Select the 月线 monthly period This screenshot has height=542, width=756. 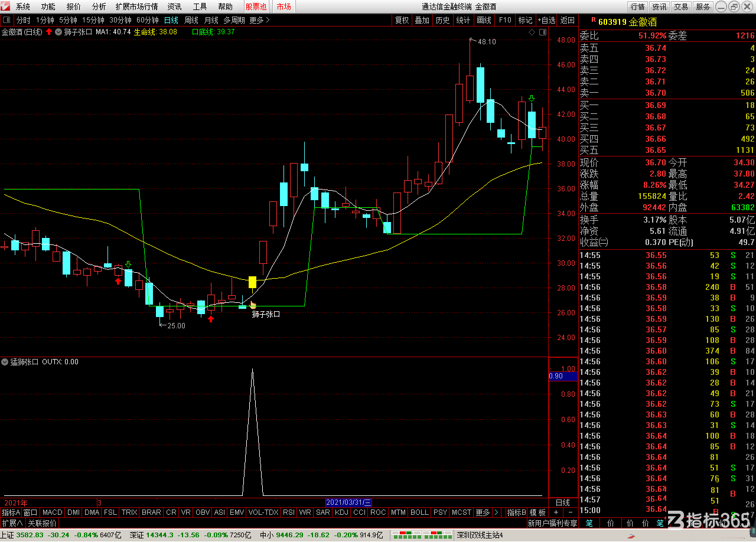pyautogui.click(x=211, y=20)
